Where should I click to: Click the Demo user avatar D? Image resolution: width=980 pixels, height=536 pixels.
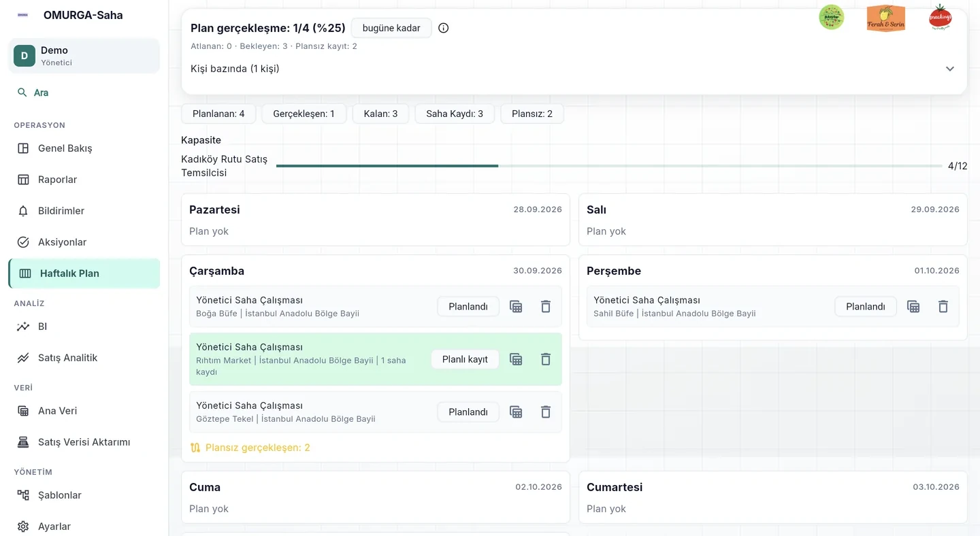point(24,56)
